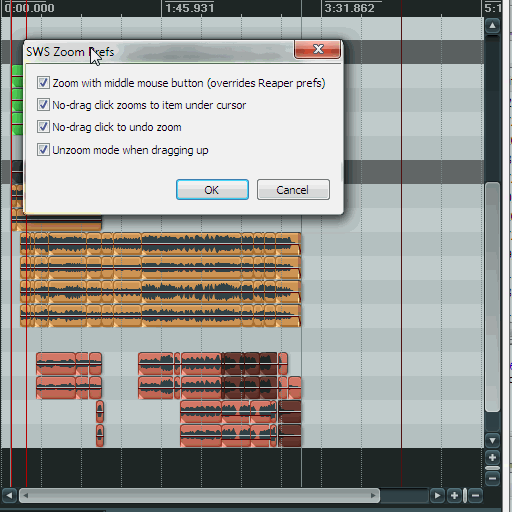Close the SWS Zoom Prefs window
The height and width of the screenshot is (512, 512).
317,49
